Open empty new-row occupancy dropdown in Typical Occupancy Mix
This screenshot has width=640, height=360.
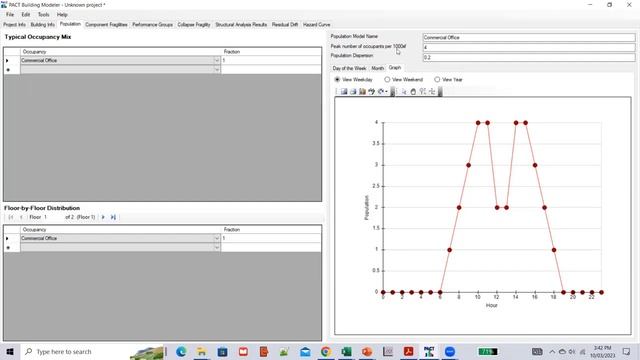coord(217,70)
